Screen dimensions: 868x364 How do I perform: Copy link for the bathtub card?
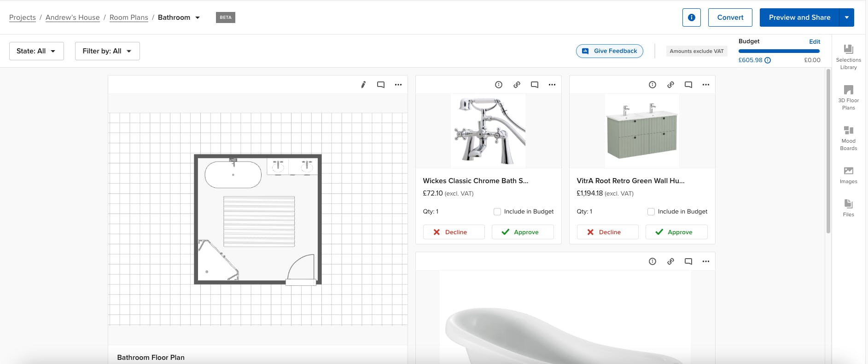click(670, 261)
